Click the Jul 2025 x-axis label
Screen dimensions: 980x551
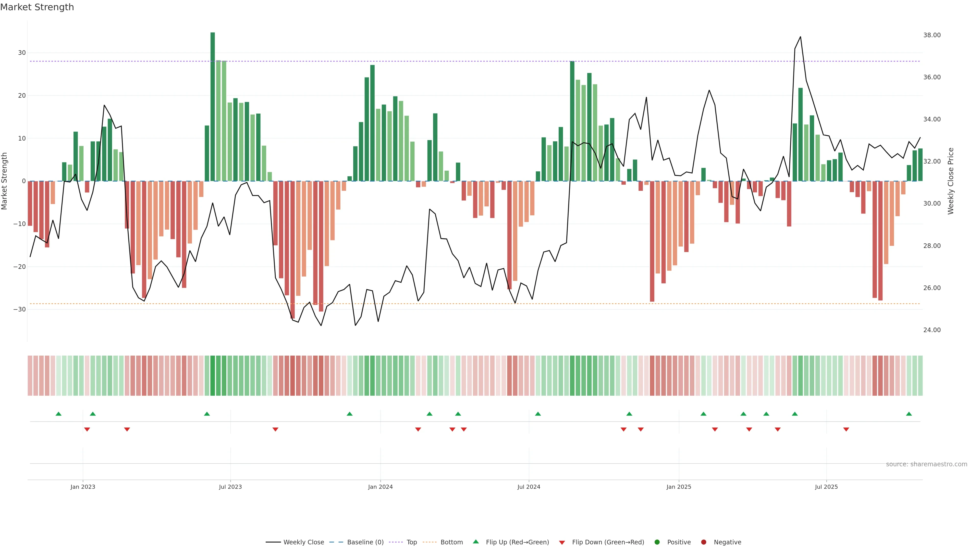[x=826, y=487]
